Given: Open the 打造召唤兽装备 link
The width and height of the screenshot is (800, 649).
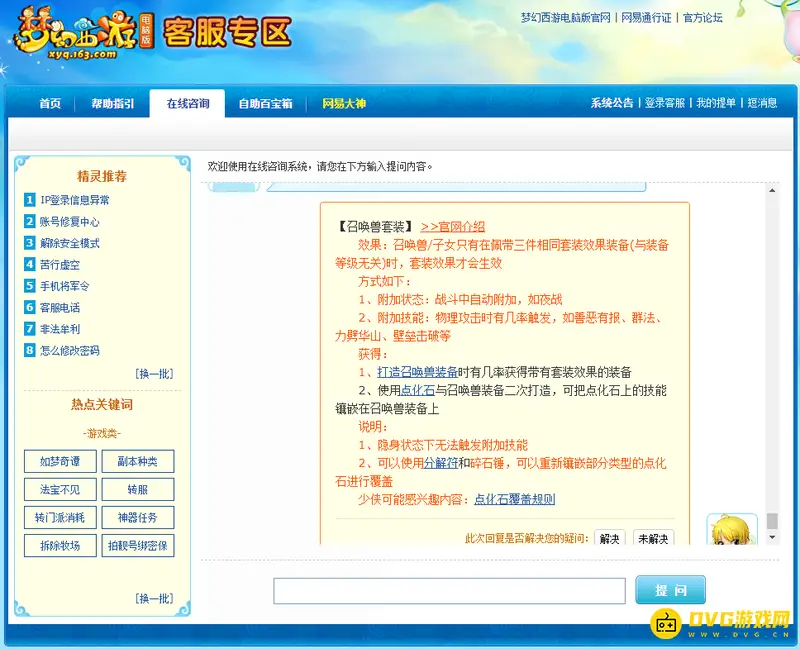Looking at the screenshot, I should point(417,372).
